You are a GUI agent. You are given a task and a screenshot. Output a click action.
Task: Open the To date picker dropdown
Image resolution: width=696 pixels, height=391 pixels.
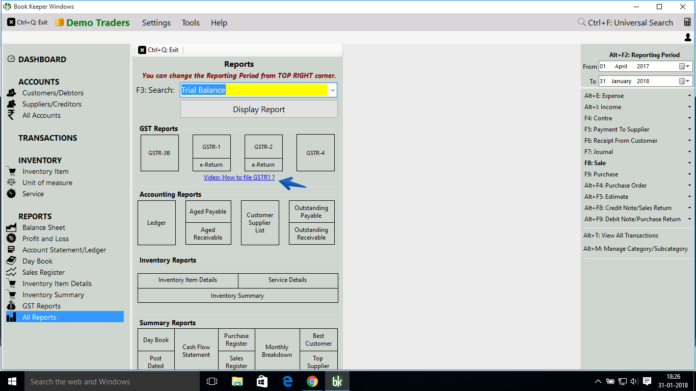pos(684,81)
